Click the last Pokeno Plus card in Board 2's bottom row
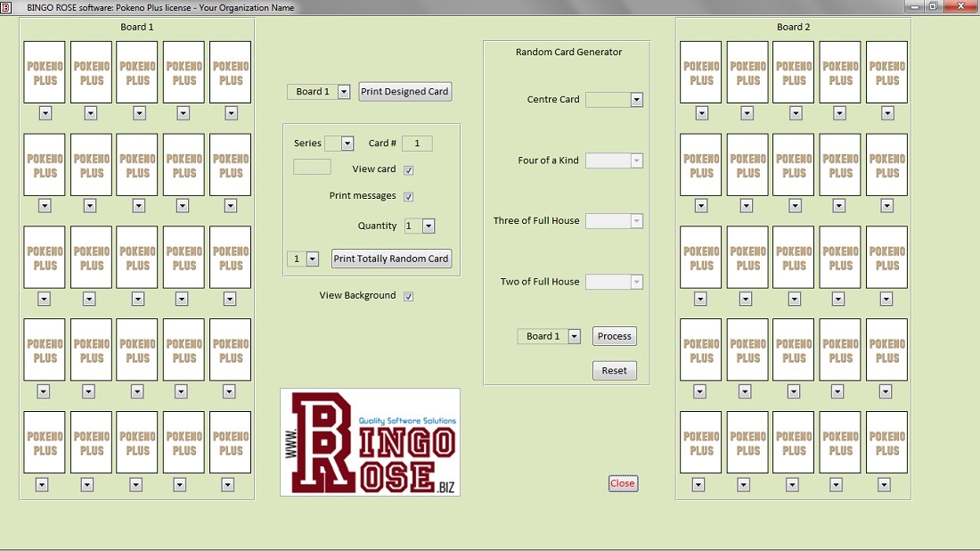The image size is (980, 551). [886, 441]
